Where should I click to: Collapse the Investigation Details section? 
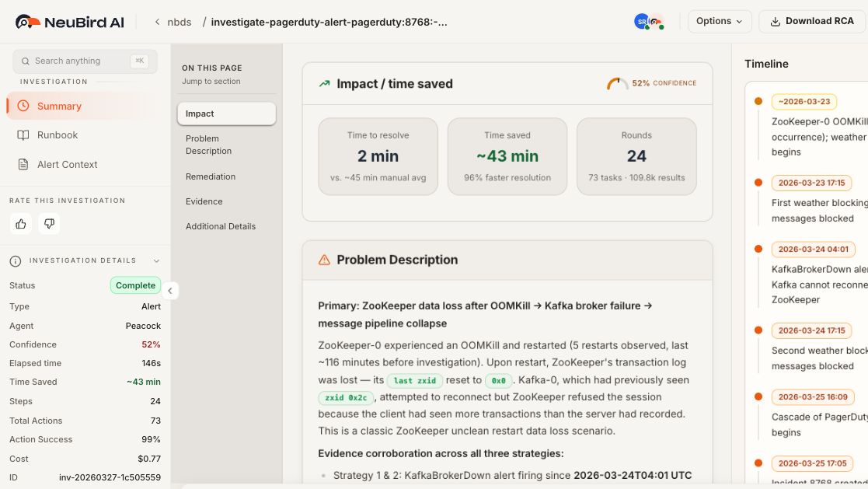(x=156, y=261)
